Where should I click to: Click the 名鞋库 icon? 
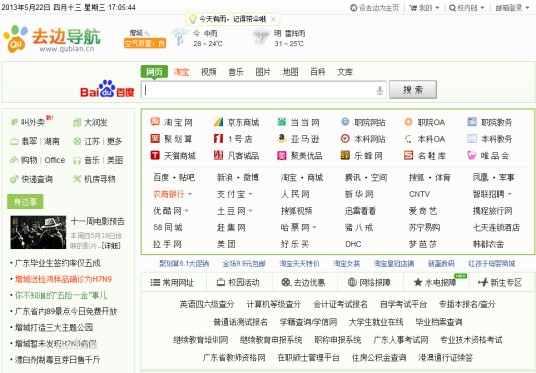(408, 155)
